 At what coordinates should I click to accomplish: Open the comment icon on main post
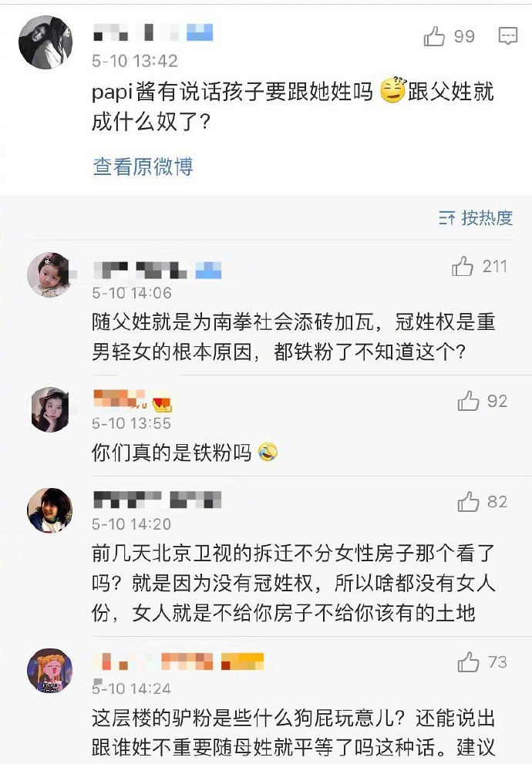pos(507,36)
